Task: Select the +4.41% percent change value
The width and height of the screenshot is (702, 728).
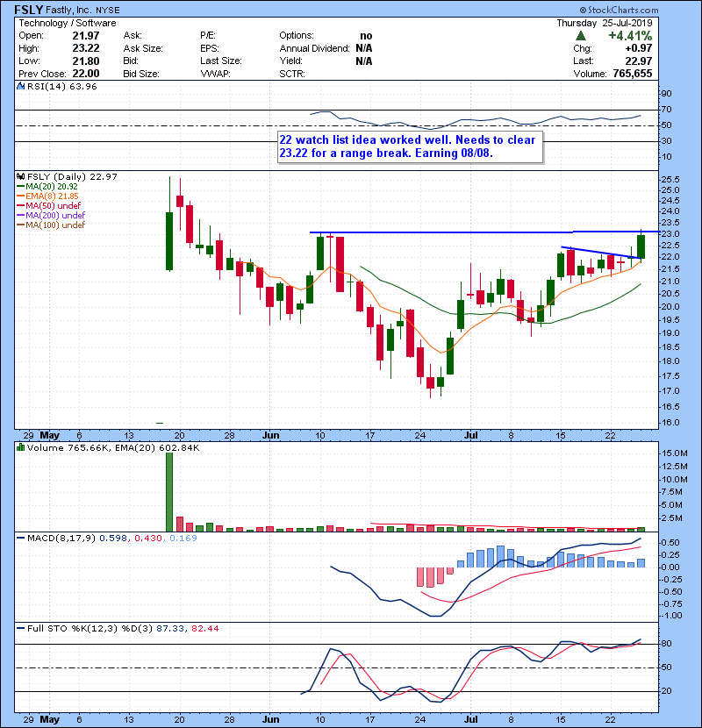Action: (630, 36)
